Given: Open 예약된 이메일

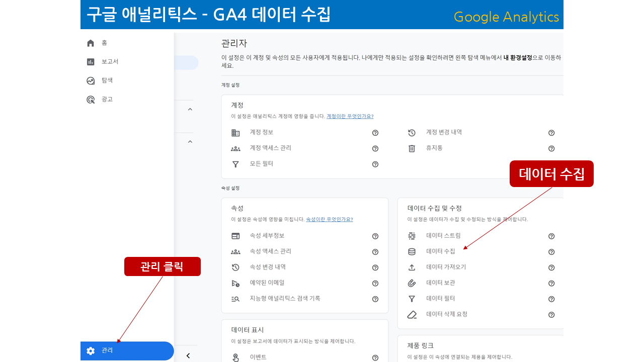Looking at the screenshot, I should 267,283.
